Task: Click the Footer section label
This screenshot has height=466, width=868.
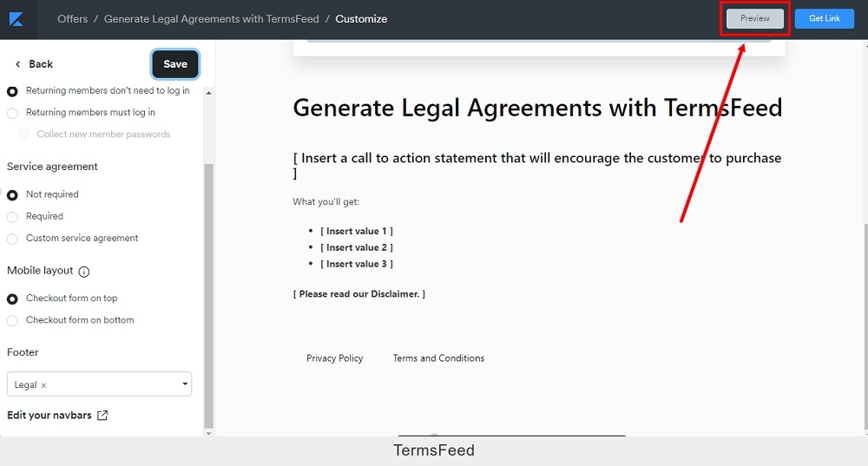Action: tap(23, 352)
